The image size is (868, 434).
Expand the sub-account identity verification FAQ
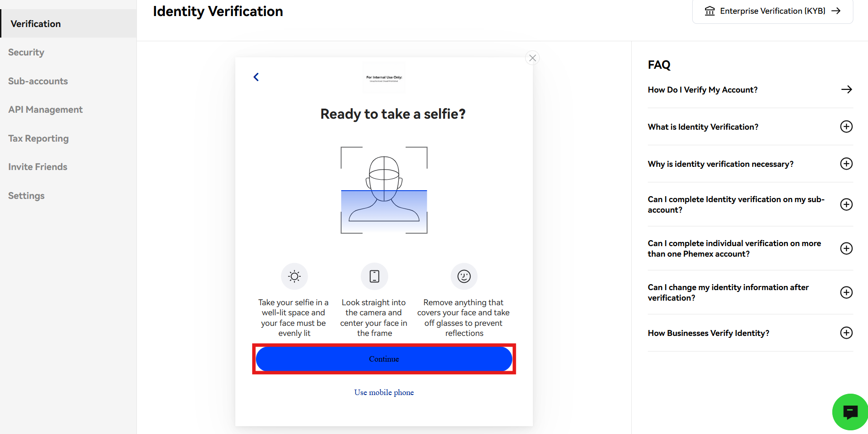[x=846, y=204]
